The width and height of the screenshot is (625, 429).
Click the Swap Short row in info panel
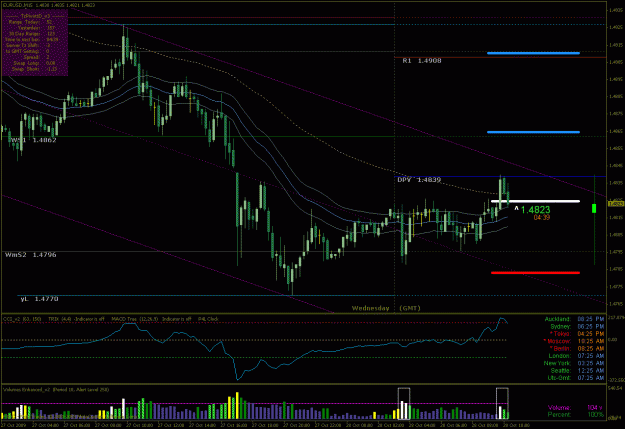click(34, 69)
